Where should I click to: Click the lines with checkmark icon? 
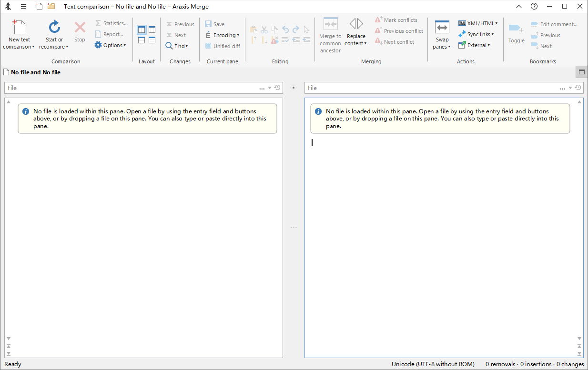click(x=285, y=40)
